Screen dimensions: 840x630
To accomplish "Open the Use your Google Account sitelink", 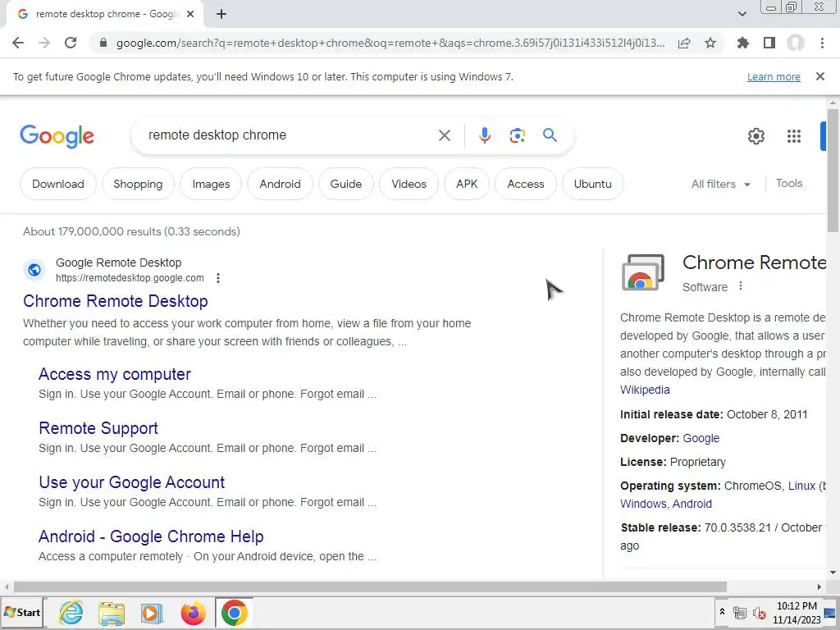I will click(x=132, y=482).
